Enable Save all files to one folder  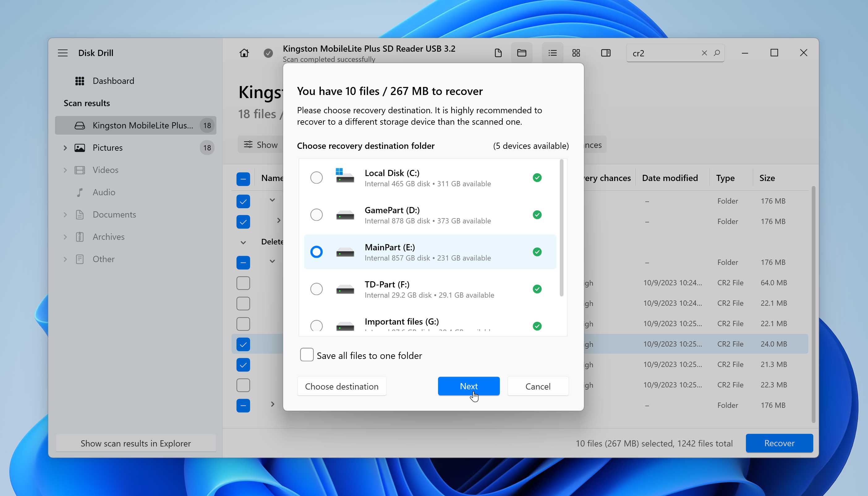click(307, 355)
